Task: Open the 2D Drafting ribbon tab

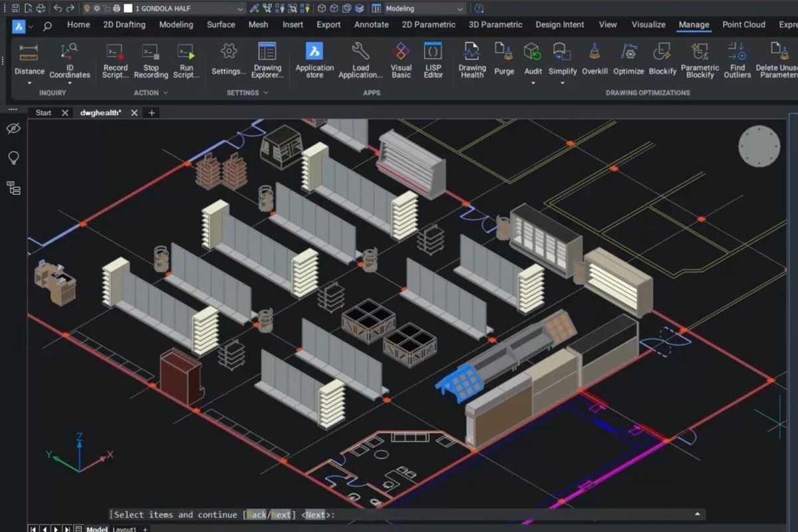Action: (124, 25)
